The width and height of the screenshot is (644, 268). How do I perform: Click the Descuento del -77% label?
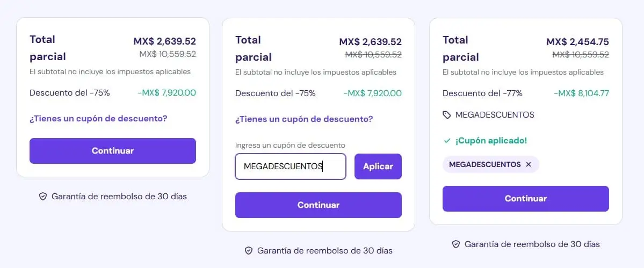pyautogui.click(x=482, y=93)
